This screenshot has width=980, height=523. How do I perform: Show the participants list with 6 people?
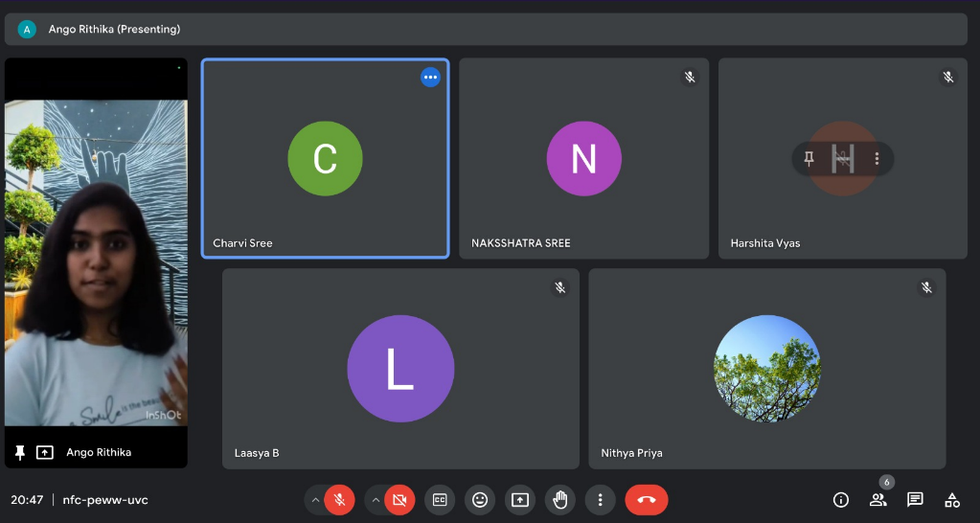(x=877, y=500)
